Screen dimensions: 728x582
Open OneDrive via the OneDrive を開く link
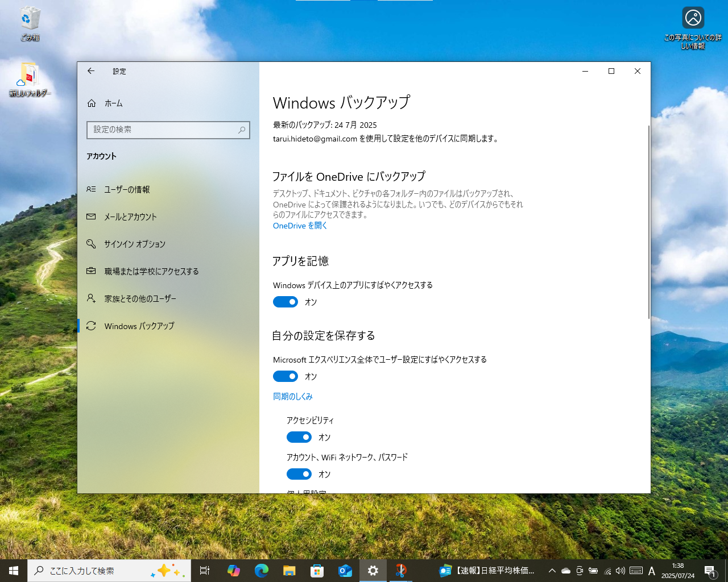tap(300, 226)
